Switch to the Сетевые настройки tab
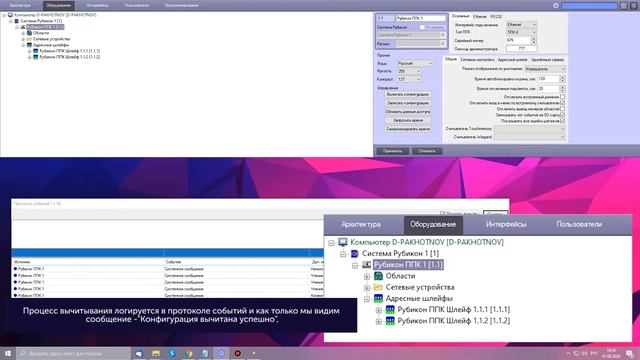The image size is (640, 360). click(477, 60)
